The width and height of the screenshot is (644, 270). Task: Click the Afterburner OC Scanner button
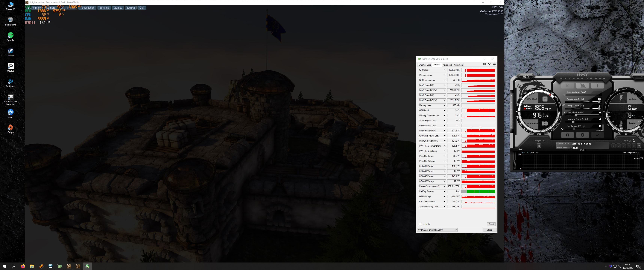526,76
